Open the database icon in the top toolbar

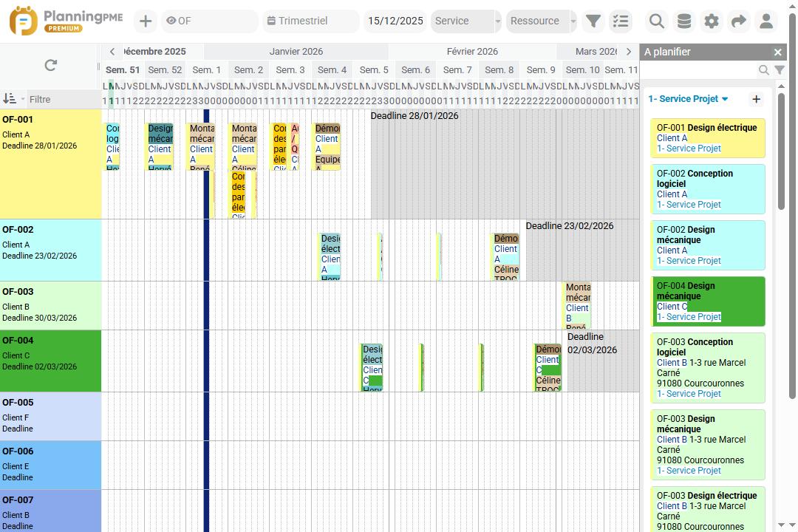click(x=683, y=21)
